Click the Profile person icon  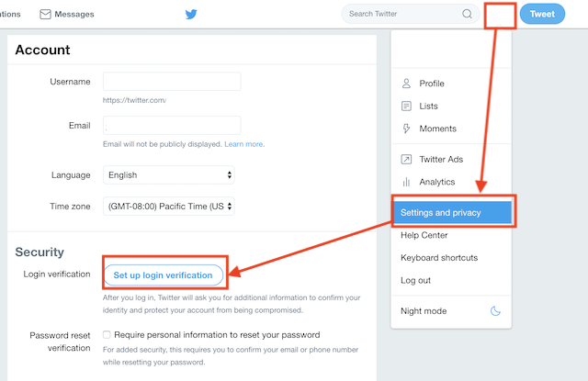(x=406, y=84)
